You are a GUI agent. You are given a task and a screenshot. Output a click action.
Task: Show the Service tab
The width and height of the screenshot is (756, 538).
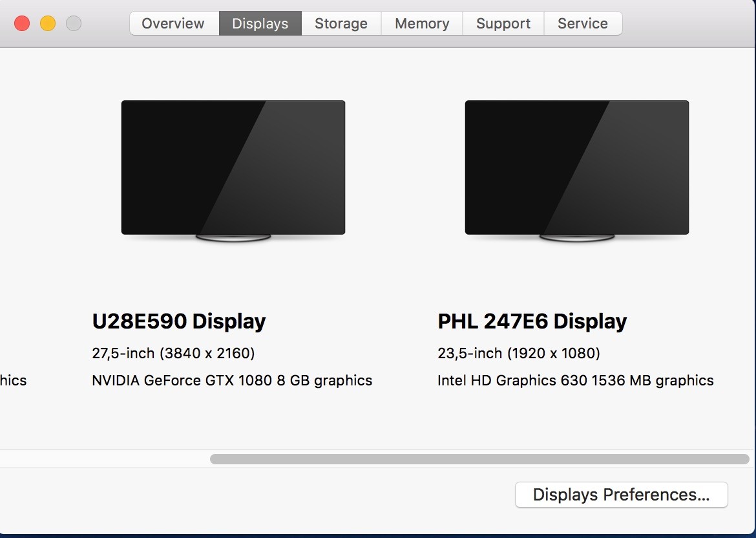point(583,24)
